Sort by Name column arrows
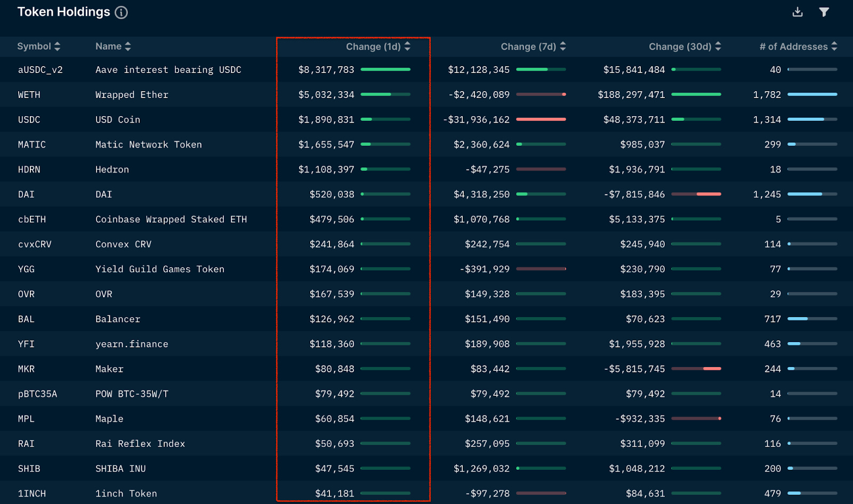Viewport: 853px width, 504px height. (x=127, y=46)
